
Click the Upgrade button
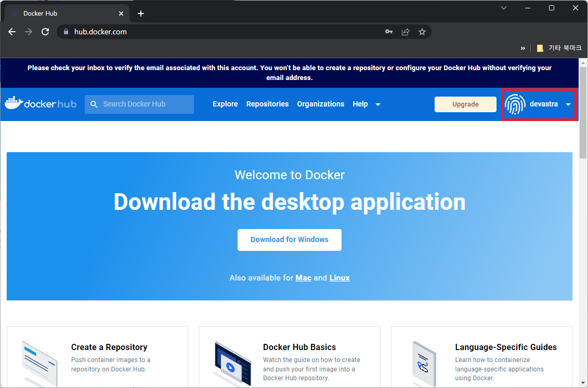(x=465, y=104)
